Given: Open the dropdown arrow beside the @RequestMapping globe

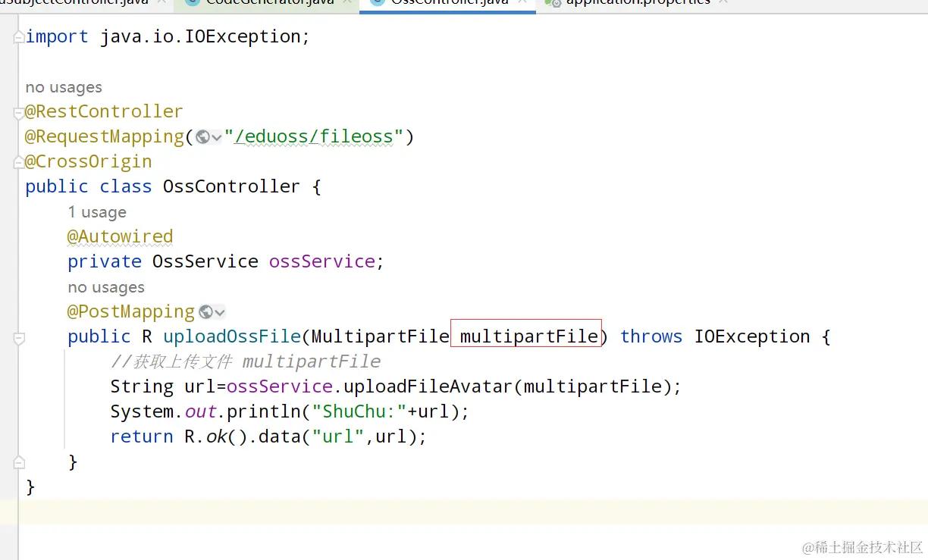Looking at the screenshot, I should [217, 138].
